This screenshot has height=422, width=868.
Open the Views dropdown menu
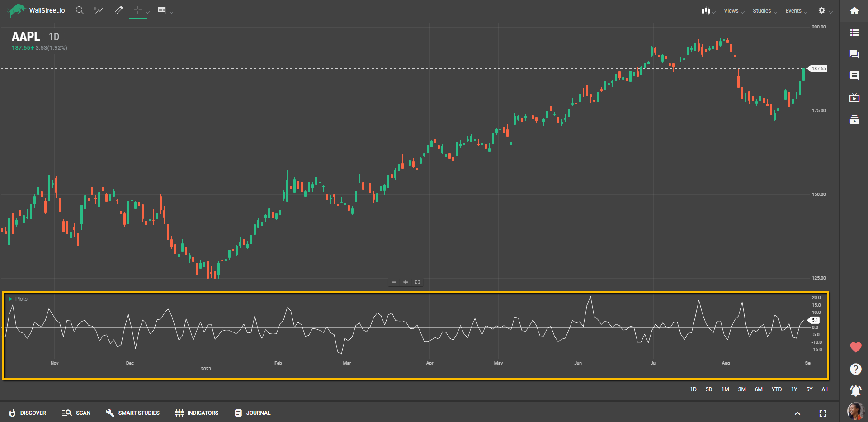pyautogui.click(x=733, y=11)
